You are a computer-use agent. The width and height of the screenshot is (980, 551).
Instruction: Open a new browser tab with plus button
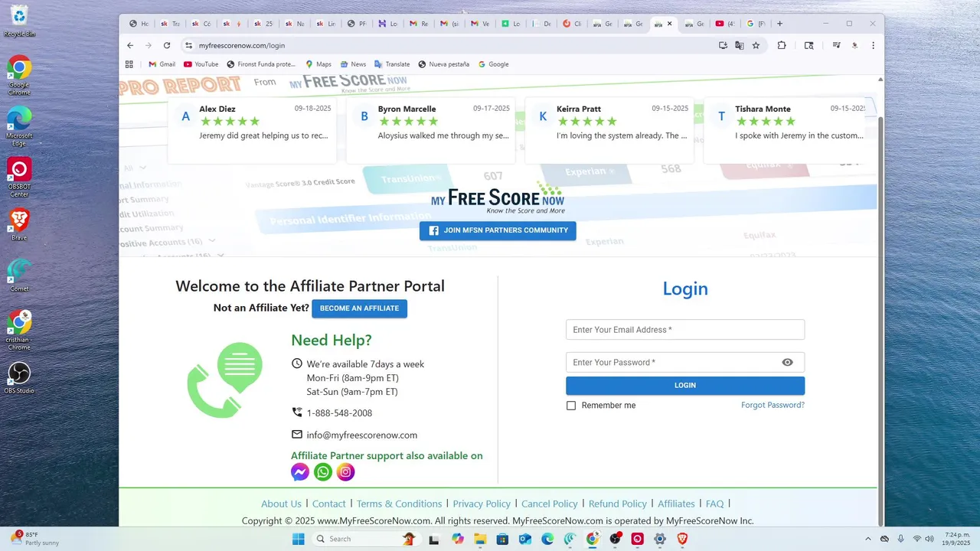click(779, 24)
